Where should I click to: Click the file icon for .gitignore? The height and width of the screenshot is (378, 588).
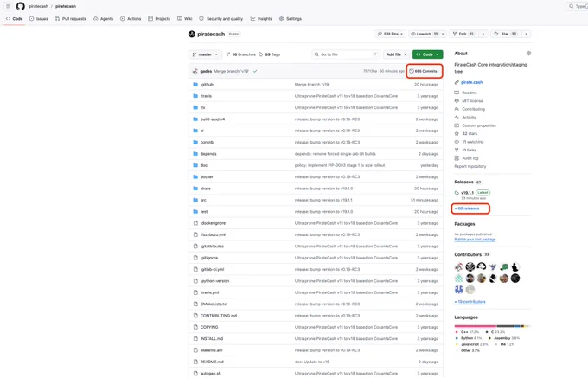click(x=195, y=258)
